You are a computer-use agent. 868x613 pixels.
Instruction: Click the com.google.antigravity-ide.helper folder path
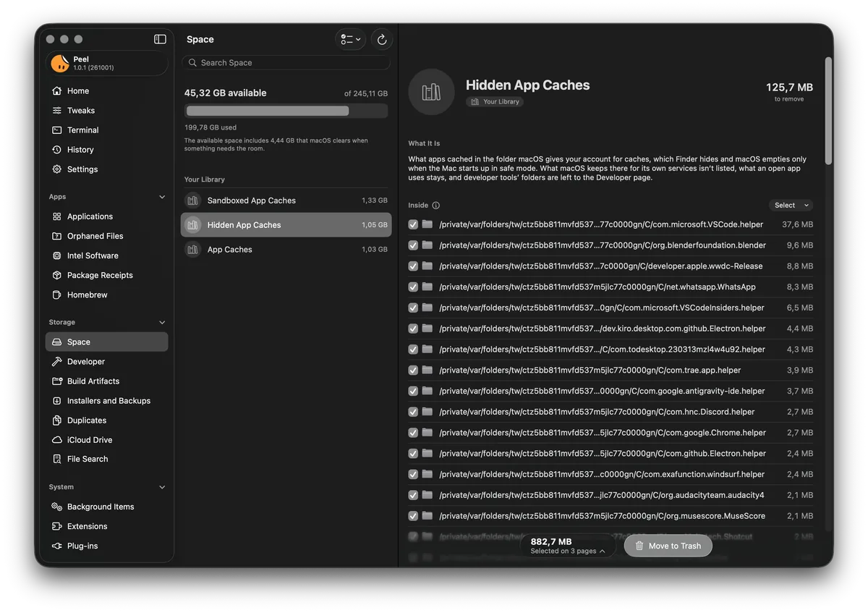602,391
